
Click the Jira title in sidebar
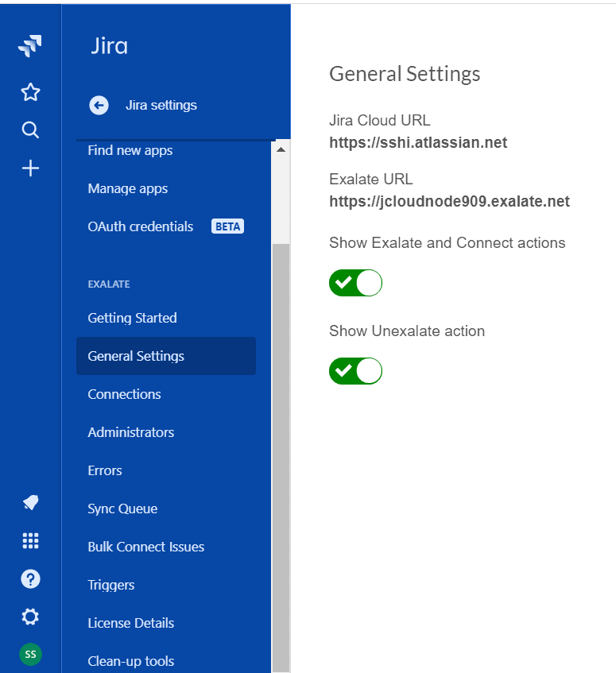(109, 45)
